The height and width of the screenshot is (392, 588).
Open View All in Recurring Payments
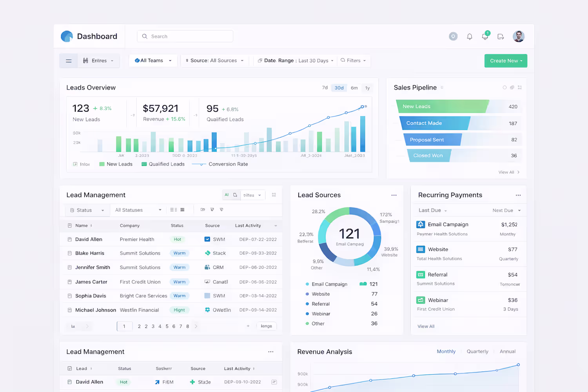426,326
